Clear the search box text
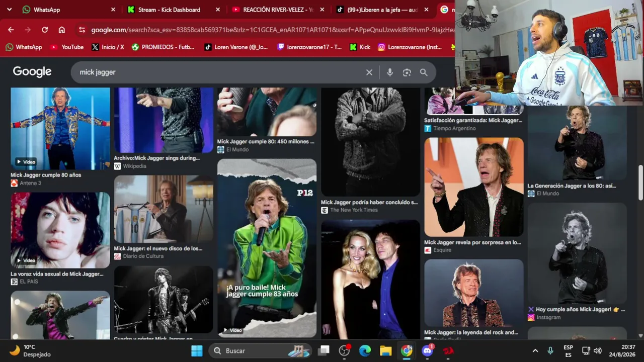This screenshot has height=362, width=644. click(369, 72)
